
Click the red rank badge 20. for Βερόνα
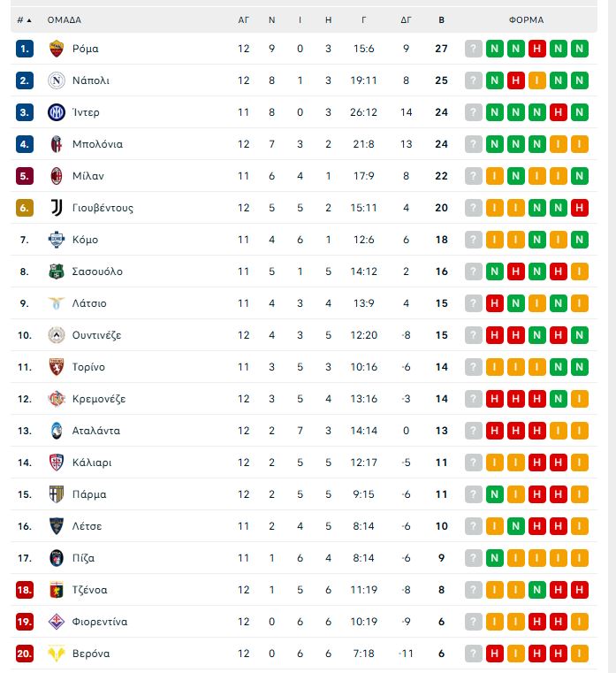click(x=25, y=654)
